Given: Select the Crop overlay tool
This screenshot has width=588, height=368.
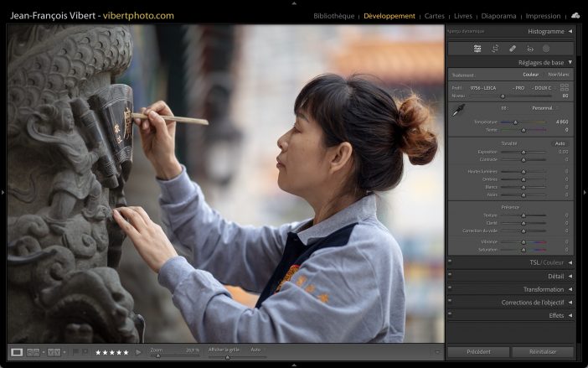Looking at the screenshot, I should (495, 49).
